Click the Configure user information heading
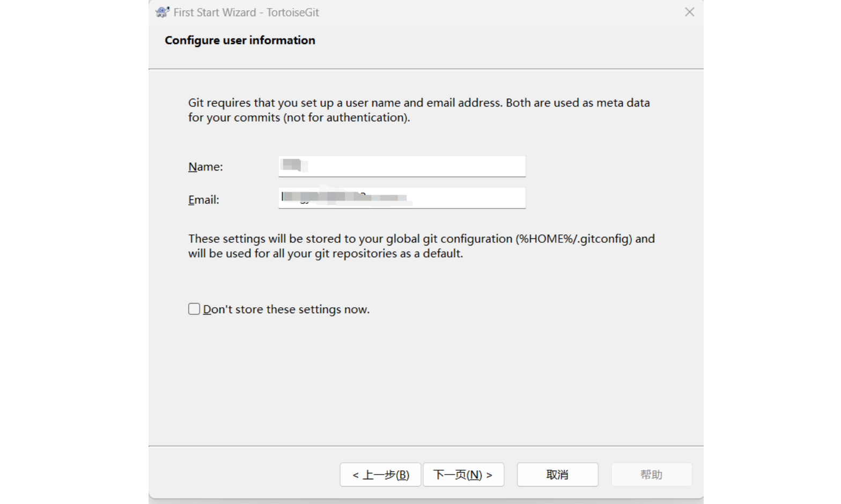The height and width of the screenshot is (504, 841). [240, 40]
